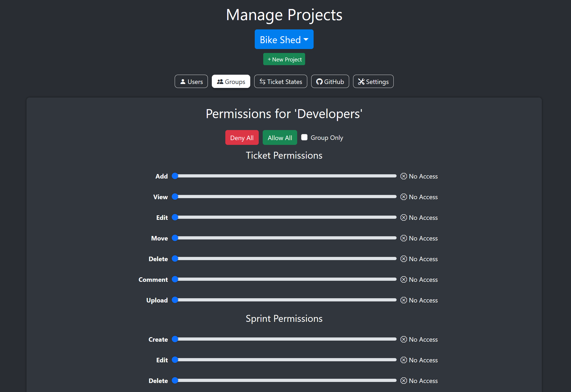Click the Deny All button
Viewport: 571px width, 392px height.
pyautogui.click(x=242, y=138)
